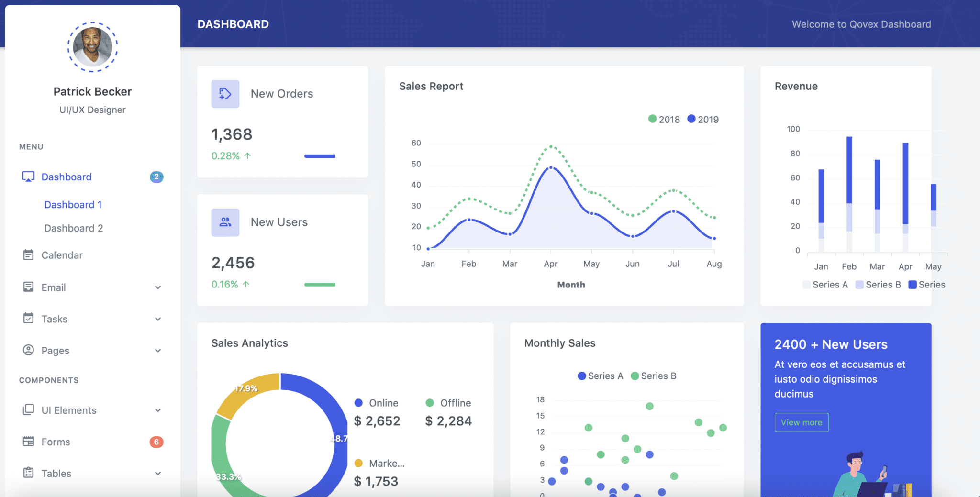Toggle Series A in Revenue chart legend
The image size is (980, 497).
(825, 285)
